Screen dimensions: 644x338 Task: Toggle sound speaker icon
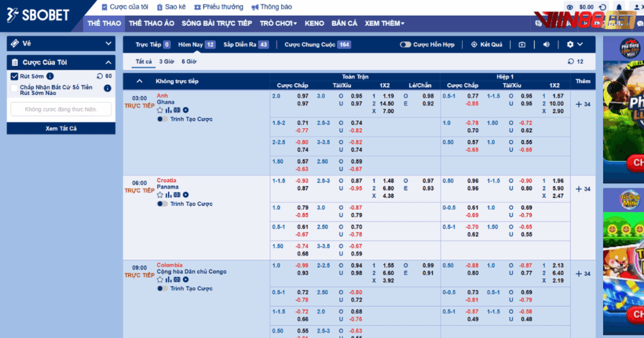(x=547, y=45)
